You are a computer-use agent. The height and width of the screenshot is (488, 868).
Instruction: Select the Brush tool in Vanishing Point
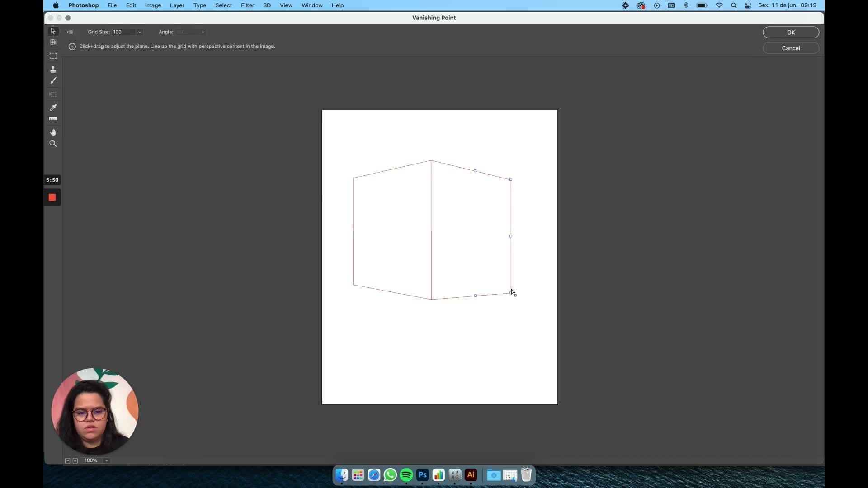(53, 80)
